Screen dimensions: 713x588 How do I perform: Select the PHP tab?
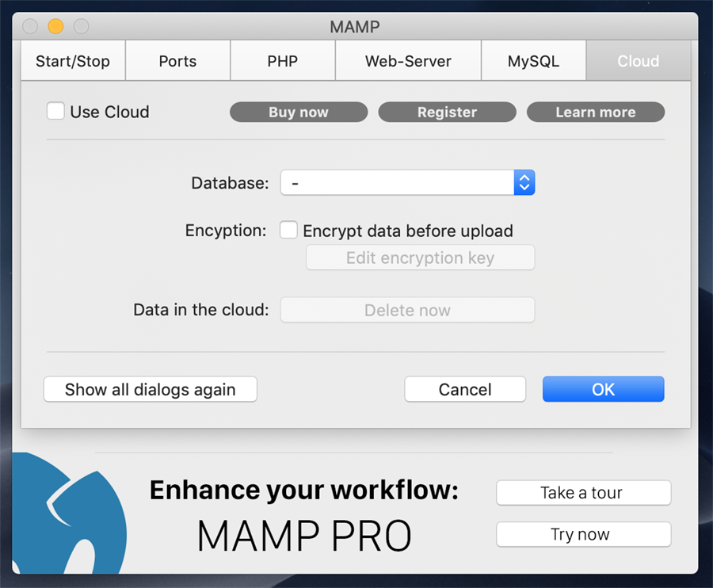point(283,62)
